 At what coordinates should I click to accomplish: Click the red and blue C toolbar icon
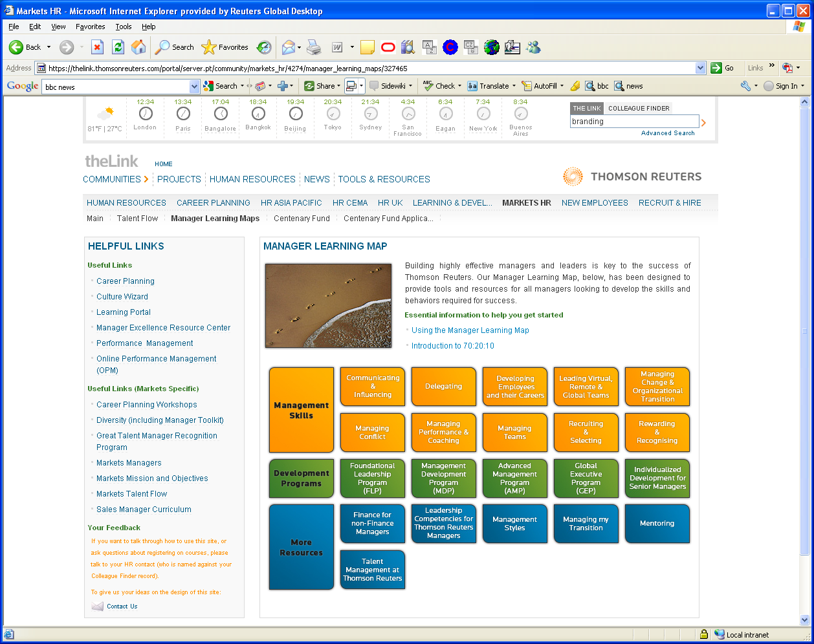[450, 47]
